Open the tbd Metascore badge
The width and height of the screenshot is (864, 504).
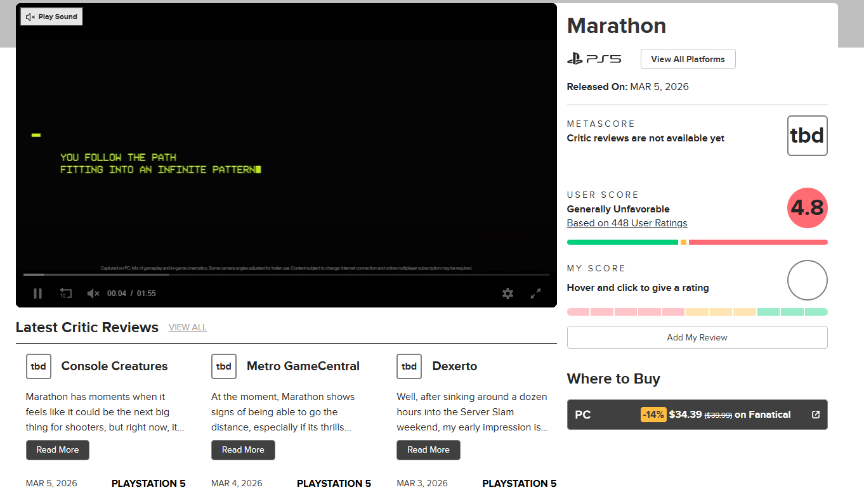point(807,136)
